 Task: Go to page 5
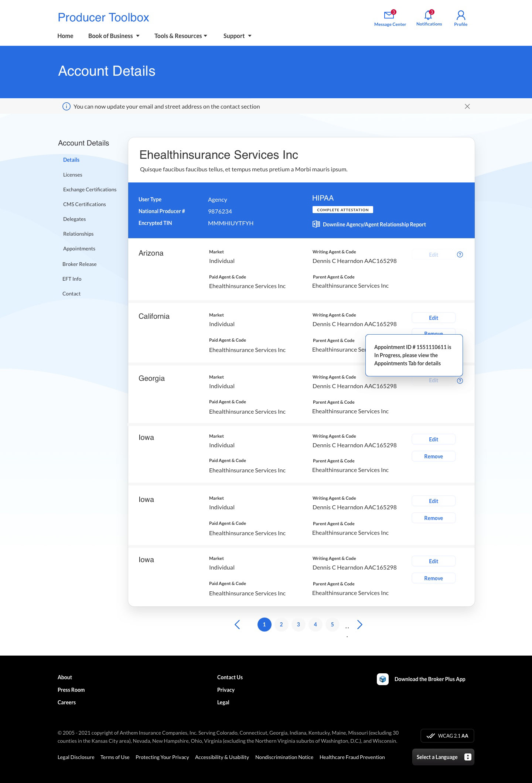click(x=332, y=624)
